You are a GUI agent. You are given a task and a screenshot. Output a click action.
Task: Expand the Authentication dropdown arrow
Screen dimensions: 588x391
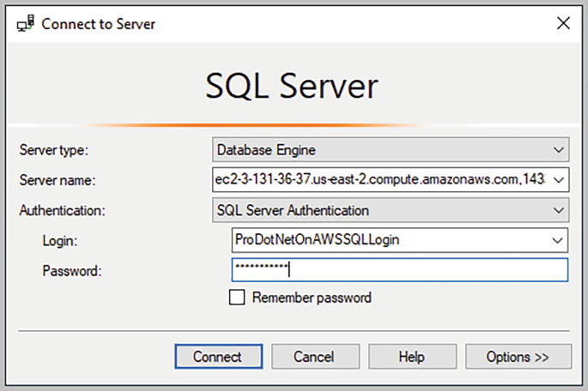click(x=558, y=210)
